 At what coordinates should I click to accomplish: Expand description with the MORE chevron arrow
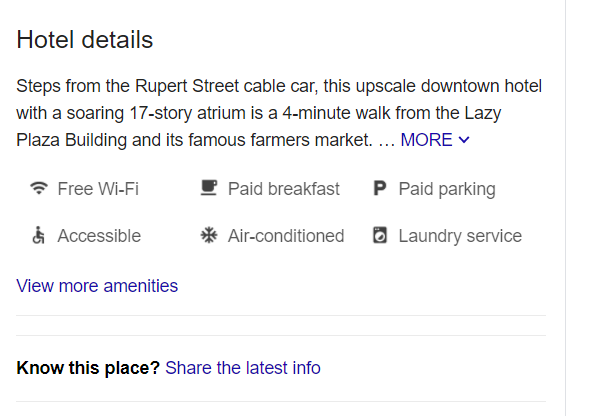tap(464, 140)
